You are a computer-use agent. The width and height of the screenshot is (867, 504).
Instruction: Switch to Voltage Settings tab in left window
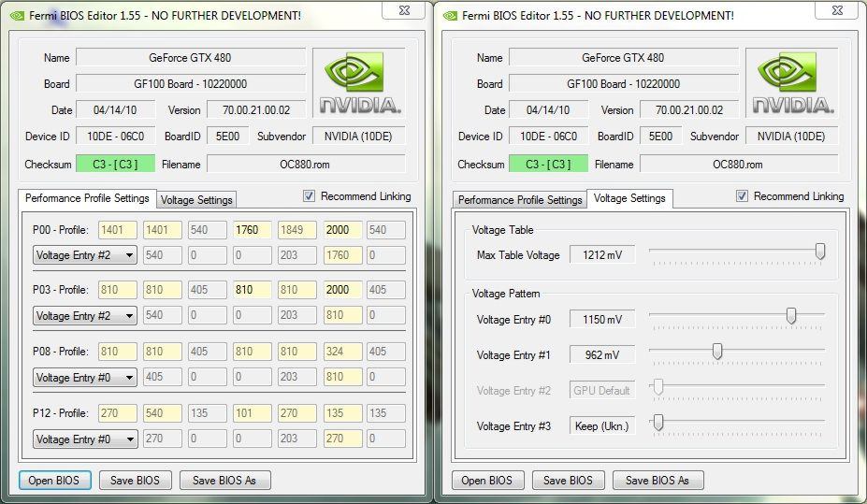pyautogui.click(x=196, y=200)
